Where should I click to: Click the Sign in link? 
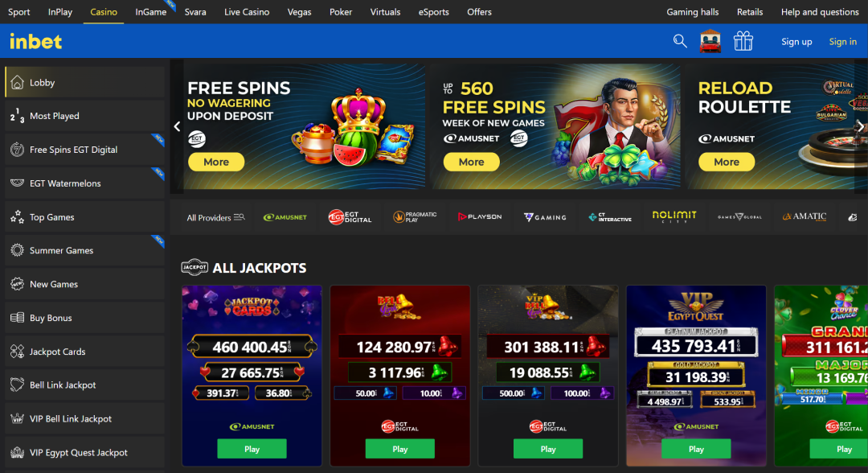pos(842,42)
